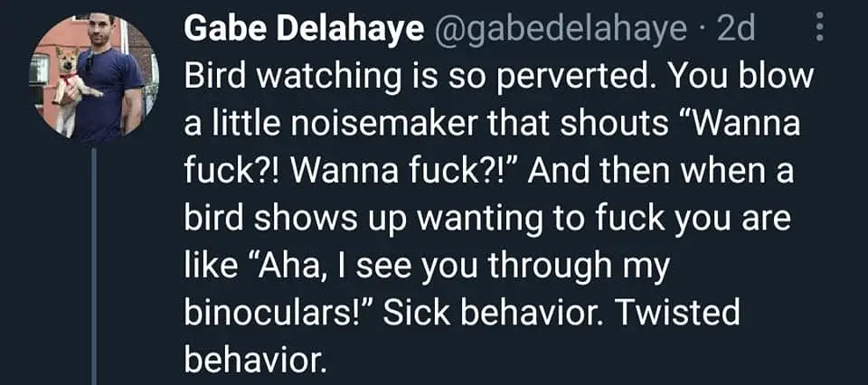Click the quote "Aha, I see you"
The image size is (868, 385).
pyautogui.click(x=352, y=267)
